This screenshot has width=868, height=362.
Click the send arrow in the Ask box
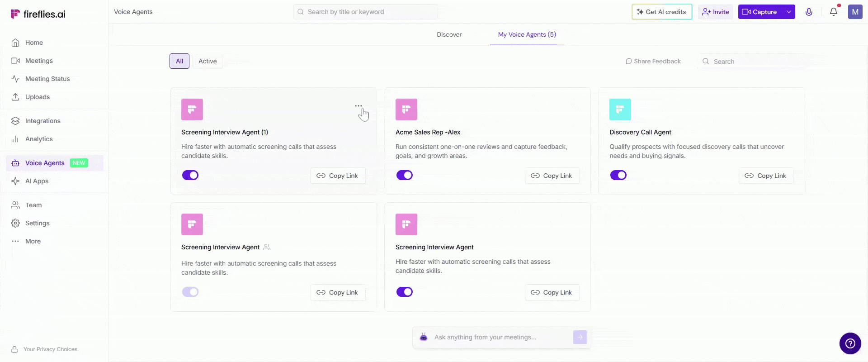coord(580,337)
